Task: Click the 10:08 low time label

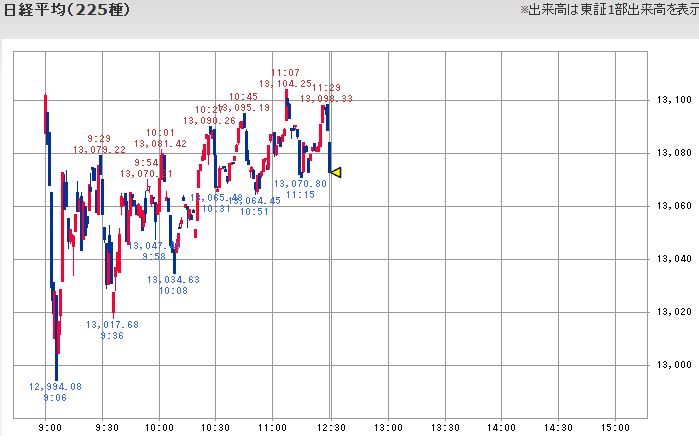Action: [x=173, y=291]
